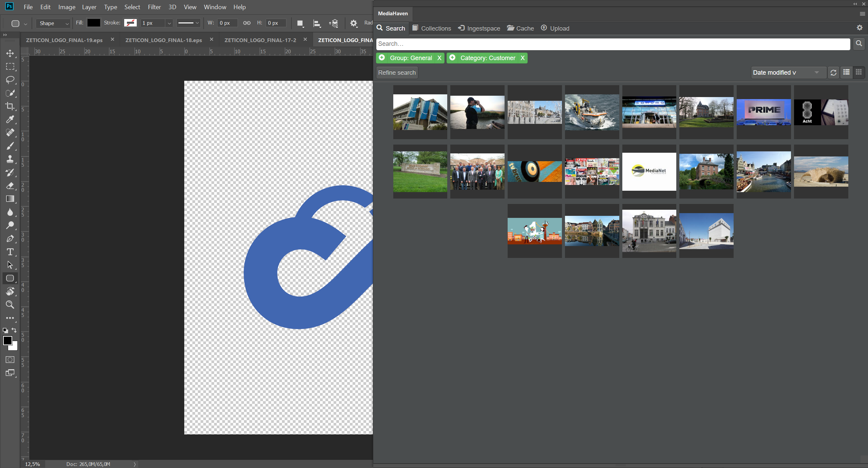Viewport: 868px width, 468px height.
Task: Select the Eraser tool
Action: tap(10, 186)
